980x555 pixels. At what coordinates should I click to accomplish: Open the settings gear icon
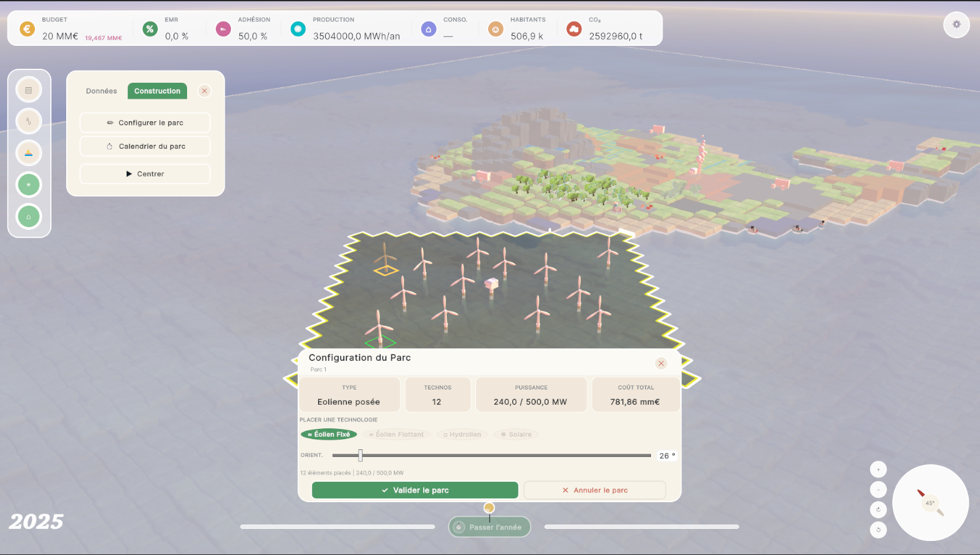click(x=956, y=25)
